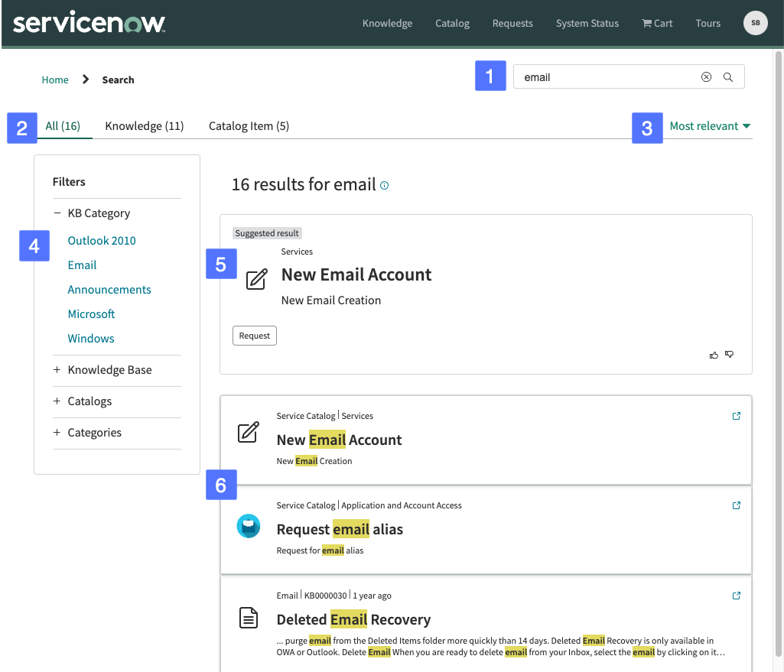Filter by Outlook 2010 category
This screenshot has height=672, width=784.
tap(102, 241)
